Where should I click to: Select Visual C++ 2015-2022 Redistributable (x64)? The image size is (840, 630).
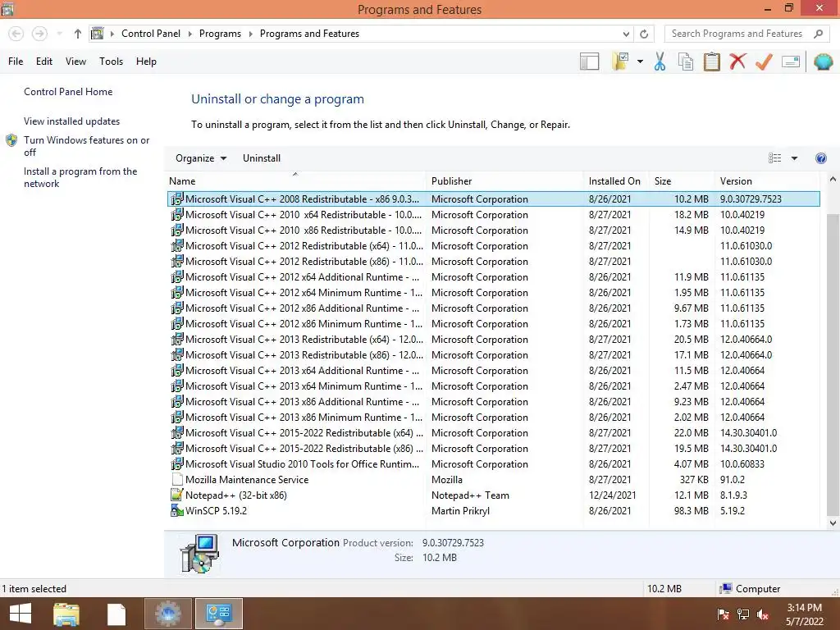[x=493, y=433]
